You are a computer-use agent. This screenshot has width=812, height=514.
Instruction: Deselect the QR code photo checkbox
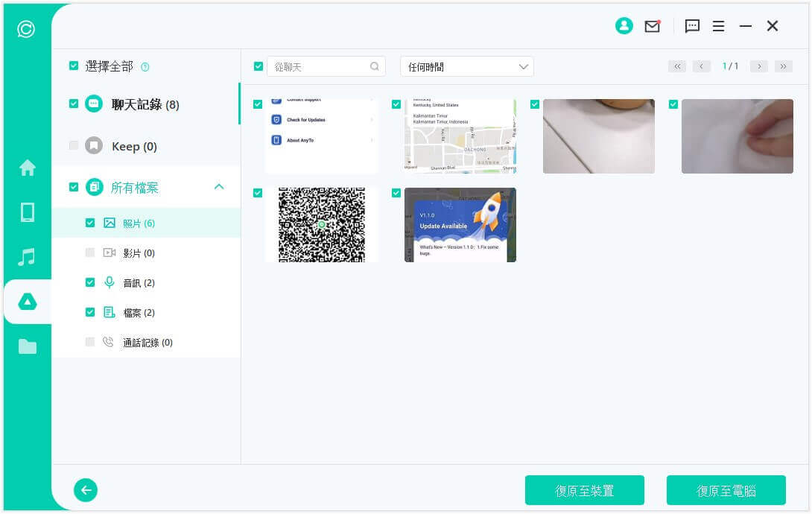point(258,193)
